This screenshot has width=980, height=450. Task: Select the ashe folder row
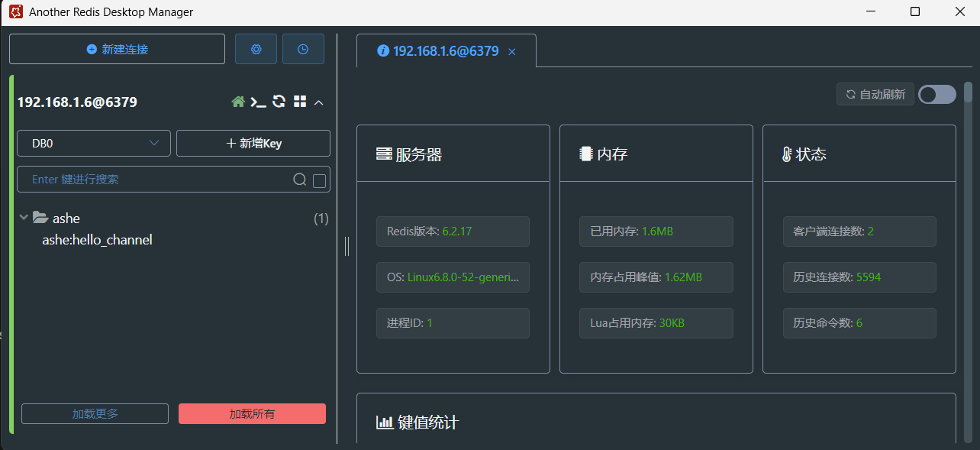click(173, 219)
